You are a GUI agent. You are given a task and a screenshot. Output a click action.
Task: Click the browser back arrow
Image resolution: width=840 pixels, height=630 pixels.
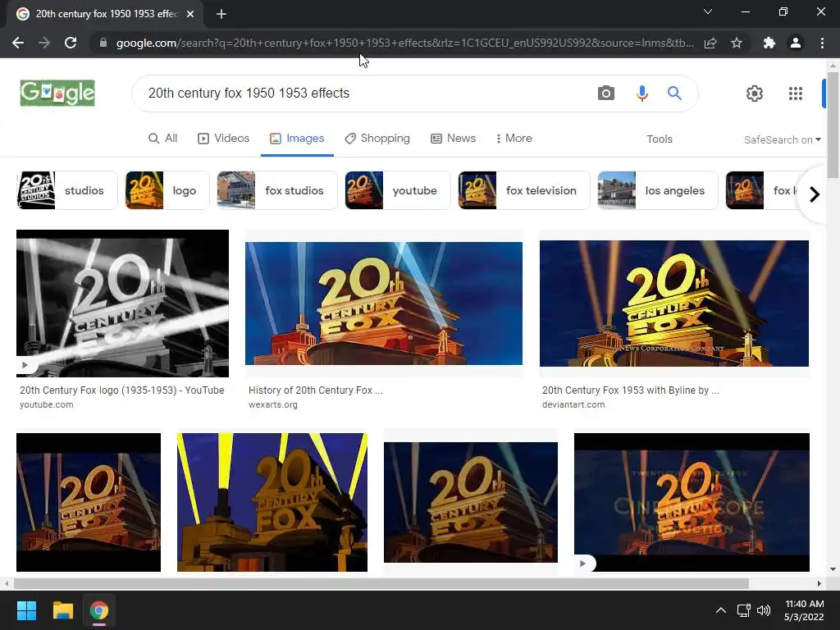pyautogui.click(x=18, y=43)
